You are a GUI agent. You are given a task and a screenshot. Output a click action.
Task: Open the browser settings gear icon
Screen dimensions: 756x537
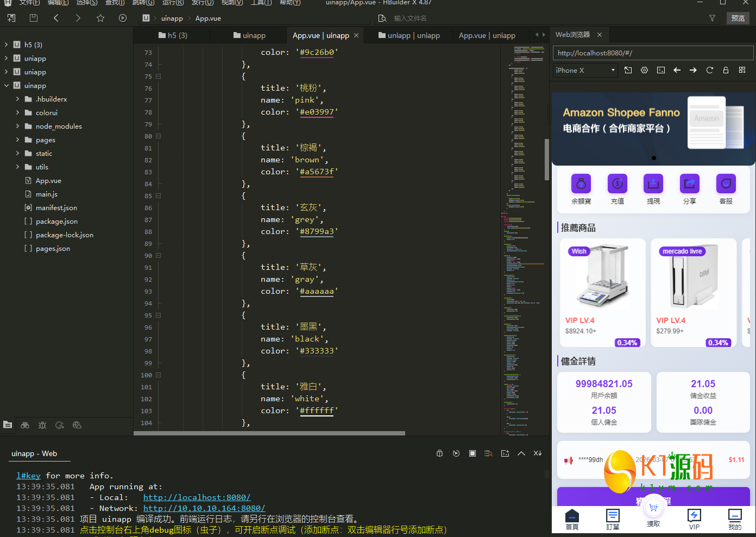click(645, 70)
